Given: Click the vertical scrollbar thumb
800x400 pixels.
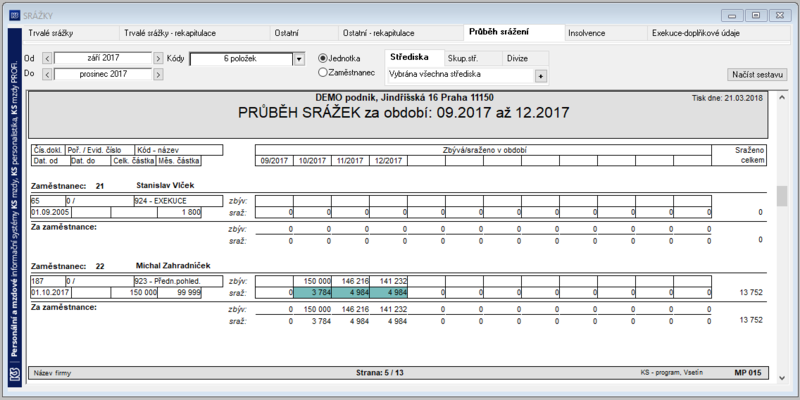Looking at the screenshot, I should point(781,196).
